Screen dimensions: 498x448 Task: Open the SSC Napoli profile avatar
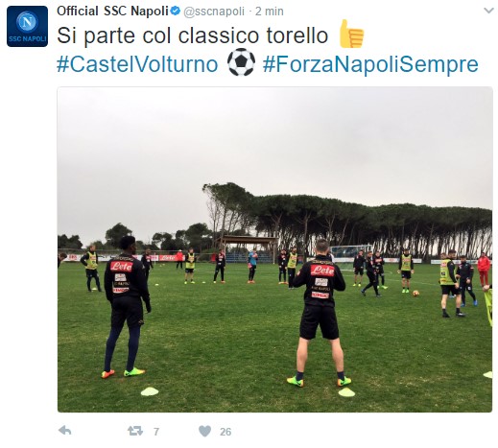pos(27,26)
